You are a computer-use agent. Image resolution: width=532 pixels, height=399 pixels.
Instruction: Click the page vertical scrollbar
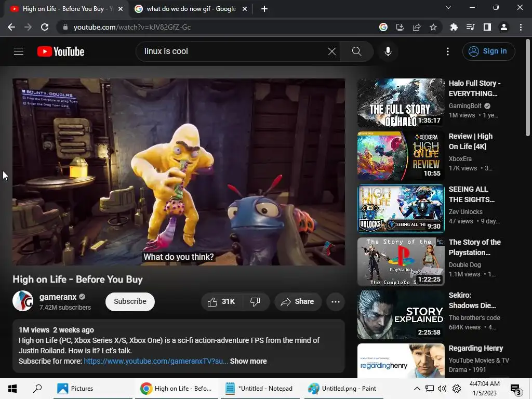(528, 88)
